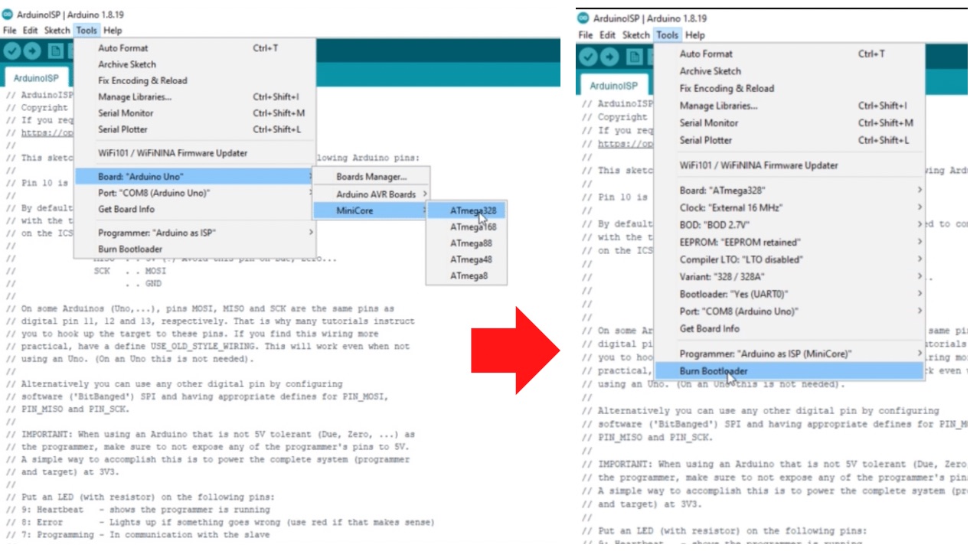Click Get Board Info in the left Tools menu
The height and width of the screenshot is (551, 980).
194,209
